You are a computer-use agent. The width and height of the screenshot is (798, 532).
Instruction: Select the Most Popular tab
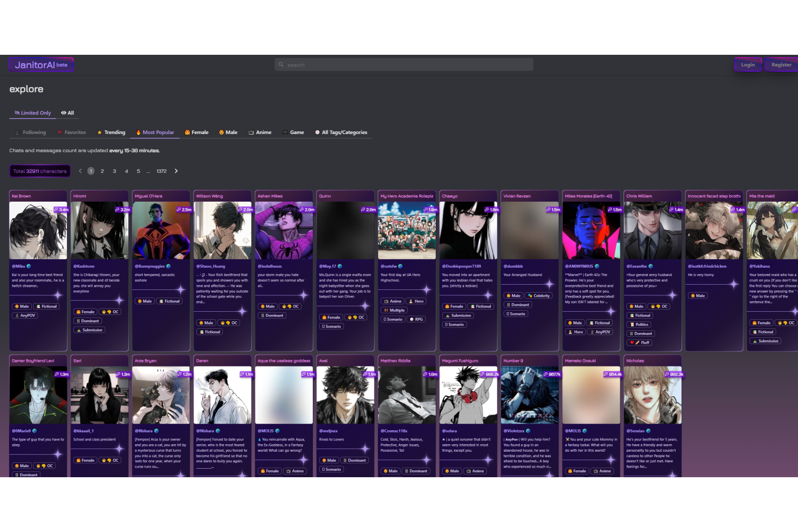click(x=155, y=132)
